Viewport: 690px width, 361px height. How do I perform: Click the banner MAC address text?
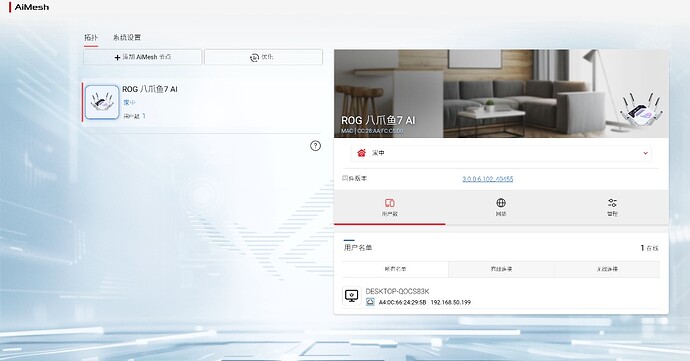point(372,131)
